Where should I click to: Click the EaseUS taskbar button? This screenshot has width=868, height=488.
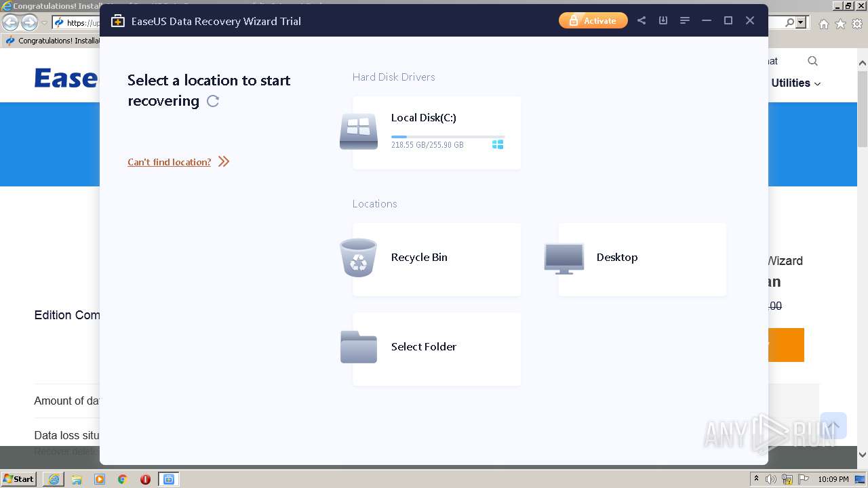point(169,479)
